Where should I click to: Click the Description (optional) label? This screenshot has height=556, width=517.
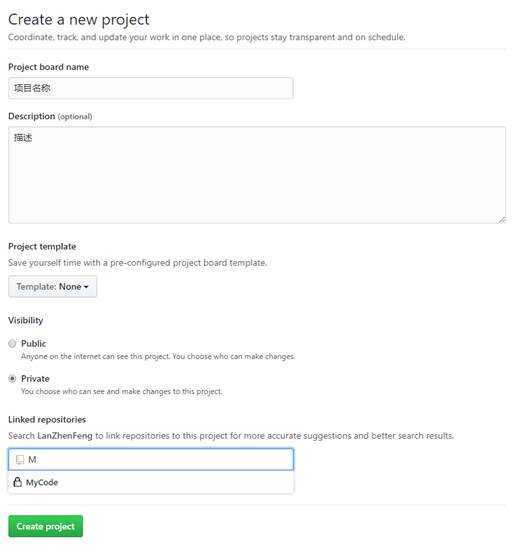tap(50, 116)
